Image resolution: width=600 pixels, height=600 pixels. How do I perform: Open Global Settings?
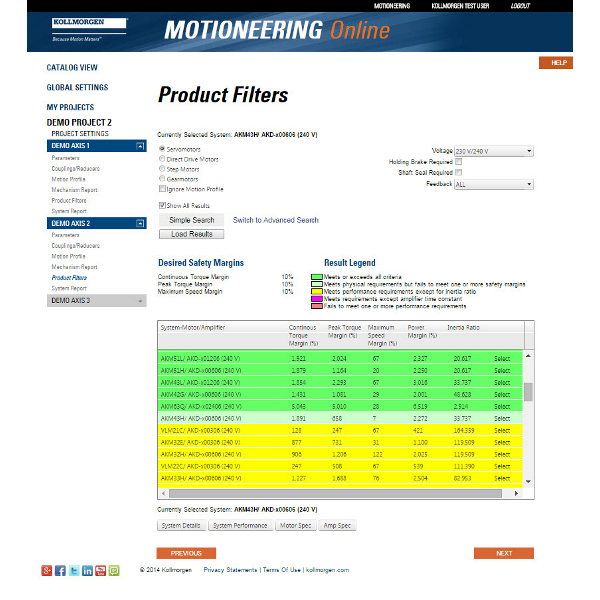(77, 88)
